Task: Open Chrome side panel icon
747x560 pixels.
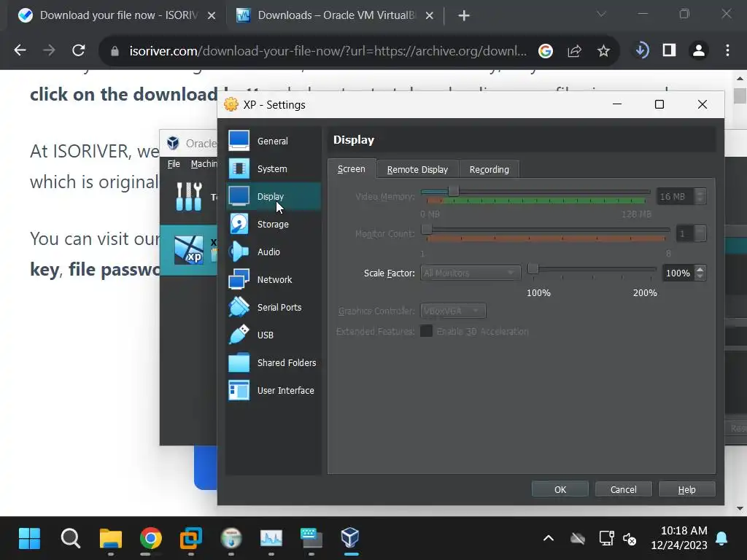Action: point(670,50)
